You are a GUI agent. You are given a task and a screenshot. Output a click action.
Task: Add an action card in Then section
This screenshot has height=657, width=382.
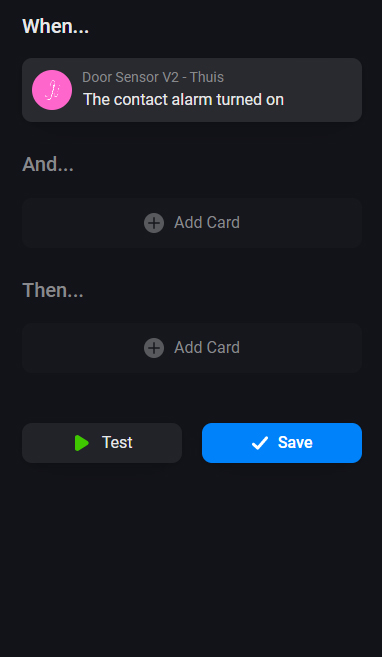(192, 348)
